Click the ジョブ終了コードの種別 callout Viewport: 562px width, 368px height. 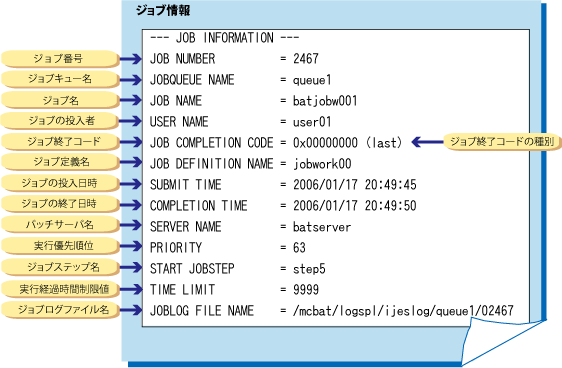tap(502, 142)
